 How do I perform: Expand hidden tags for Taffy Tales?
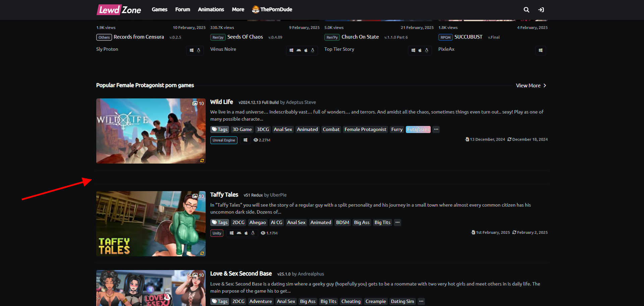(397, 222)
